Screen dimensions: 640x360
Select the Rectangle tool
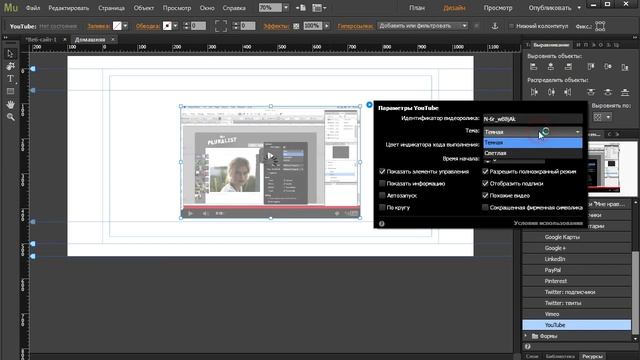pyautogui.click(x=10, y=91)
